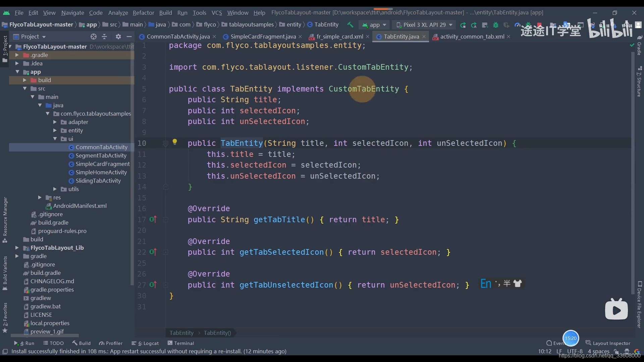Expand folded method on line 17

coord(165,220)
